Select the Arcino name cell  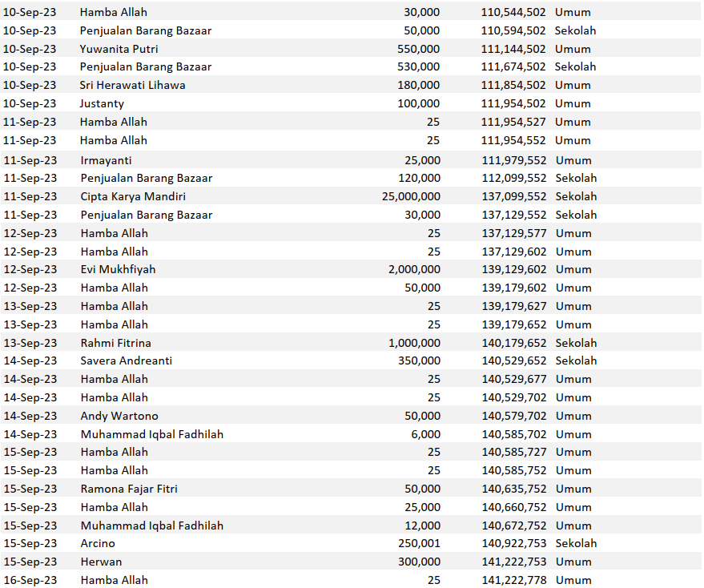98,543
